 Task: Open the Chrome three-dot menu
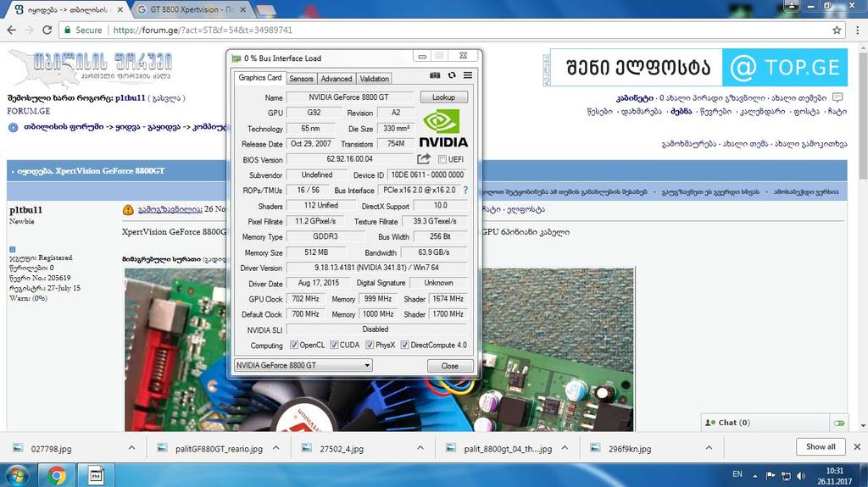(x=858, y=30)
